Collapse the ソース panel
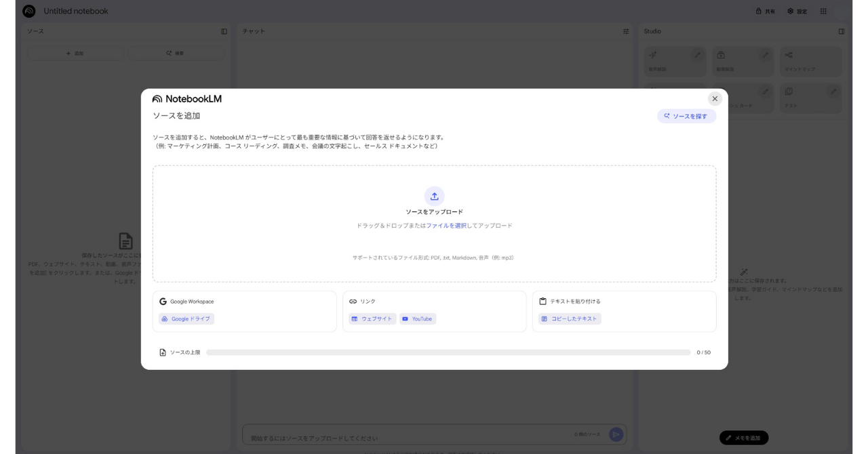Image resolution: width=868 pixels, height=454 pixels. coord(224,31)
